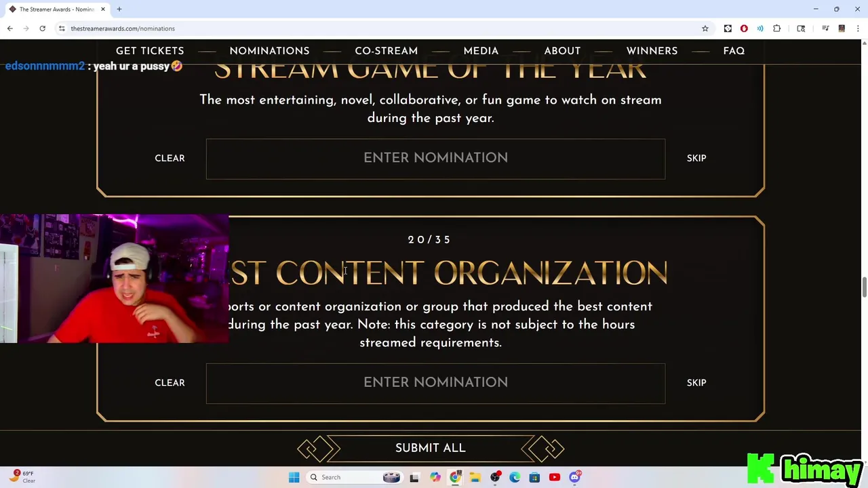Open the weather widget showing 69°F

click(x=22, y=476)
